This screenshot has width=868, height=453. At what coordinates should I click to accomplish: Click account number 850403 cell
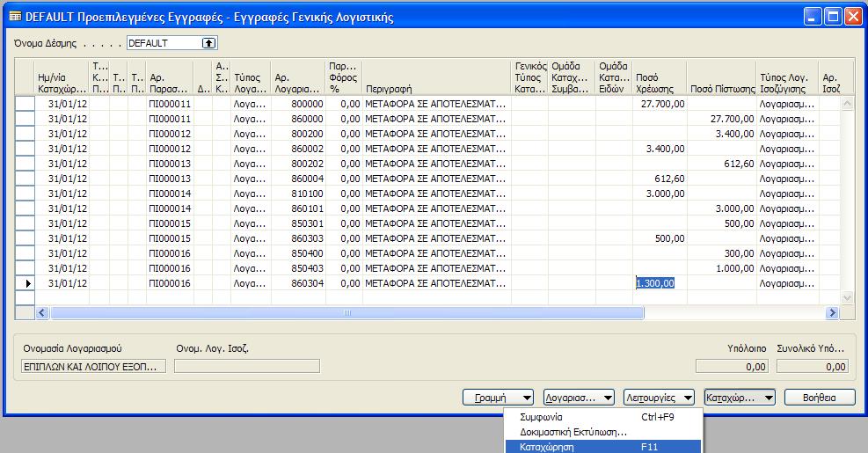[x=298, y=268]
